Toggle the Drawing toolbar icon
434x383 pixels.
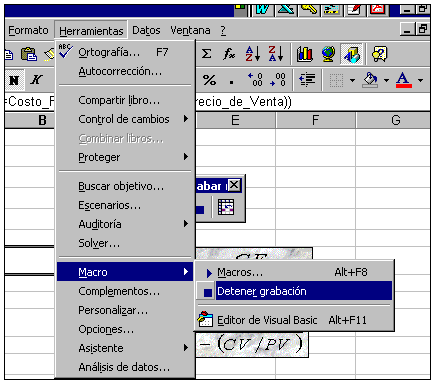(x=352, y=54)
